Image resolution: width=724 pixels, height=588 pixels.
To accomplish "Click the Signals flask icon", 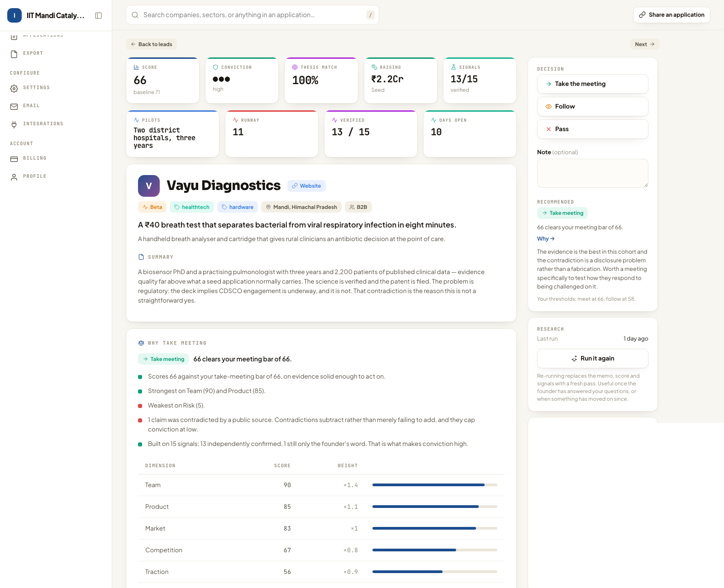I will point(453,67).
